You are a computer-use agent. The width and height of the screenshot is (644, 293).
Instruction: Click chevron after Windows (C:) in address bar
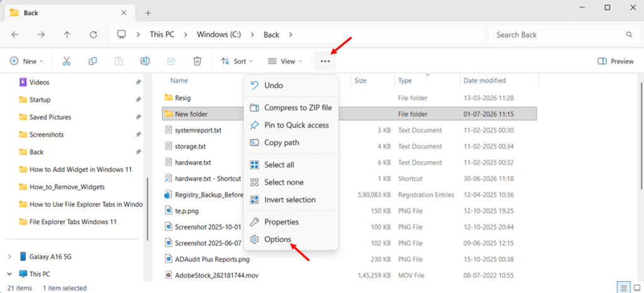point(253,35)
